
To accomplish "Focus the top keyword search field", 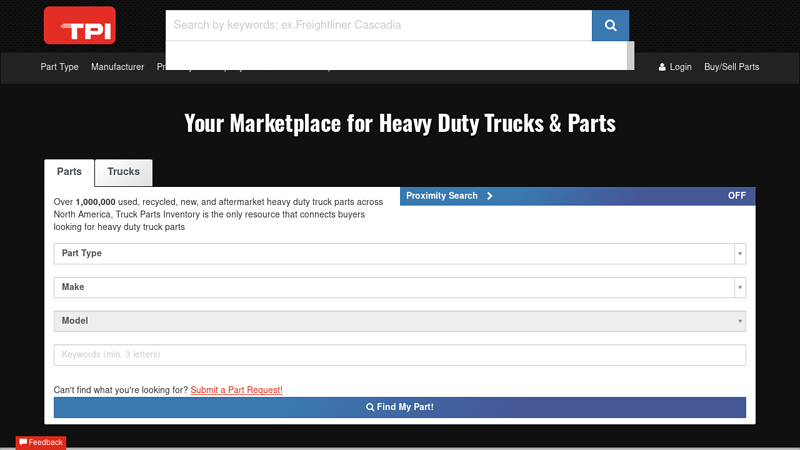I will pyautogui.click(x=379, y=26).
